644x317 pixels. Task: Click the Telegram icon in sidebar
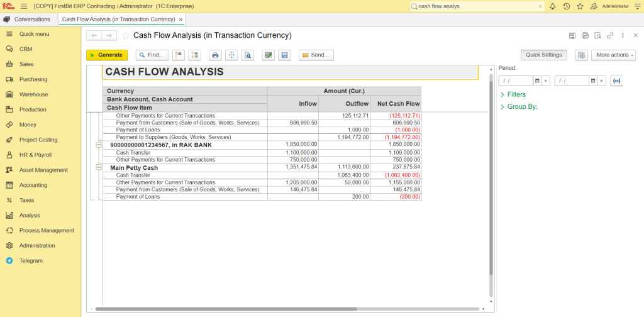(9, 261)
